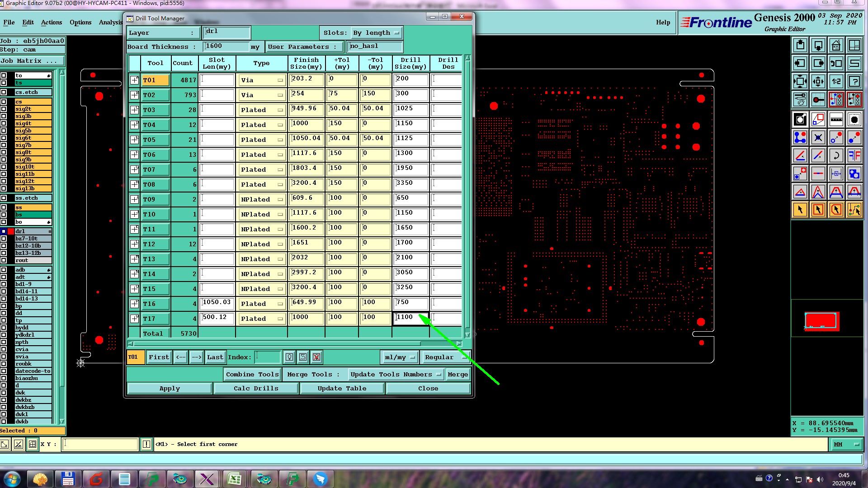Click the red X delete tool icon
Viewport: 868px width, 488px height.
coord(316,357)
